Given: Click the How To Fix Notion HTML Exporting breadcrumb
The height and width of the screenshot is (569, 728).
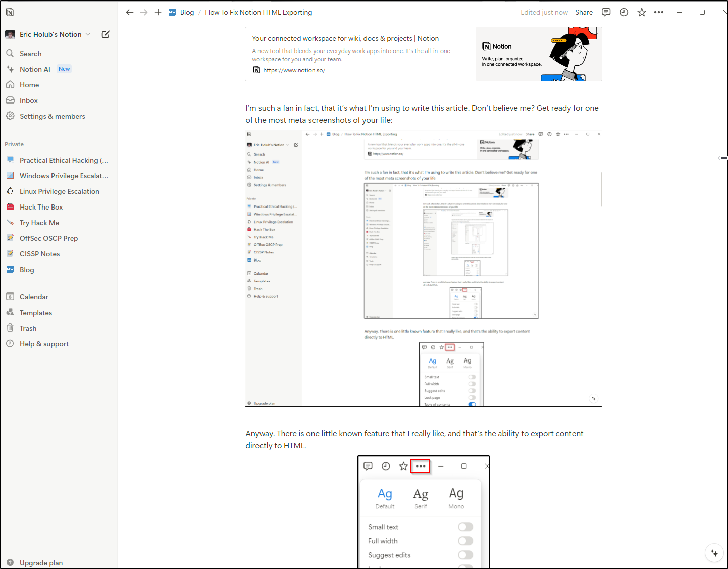Looking at the screenshot, I should pyautogui.click(x=258, y=12).
